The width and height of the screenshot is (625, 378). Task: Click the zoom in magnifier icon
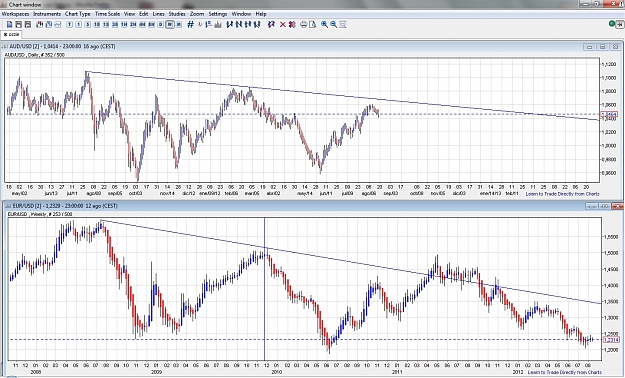[x=324, y=25]
